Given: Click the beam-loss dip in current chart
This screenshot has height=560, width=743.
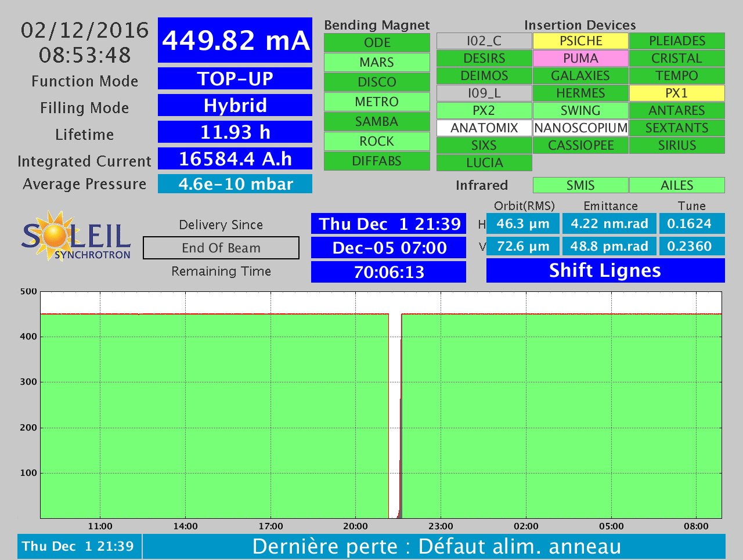Looking at the screenshot, I should click(395, 416).
